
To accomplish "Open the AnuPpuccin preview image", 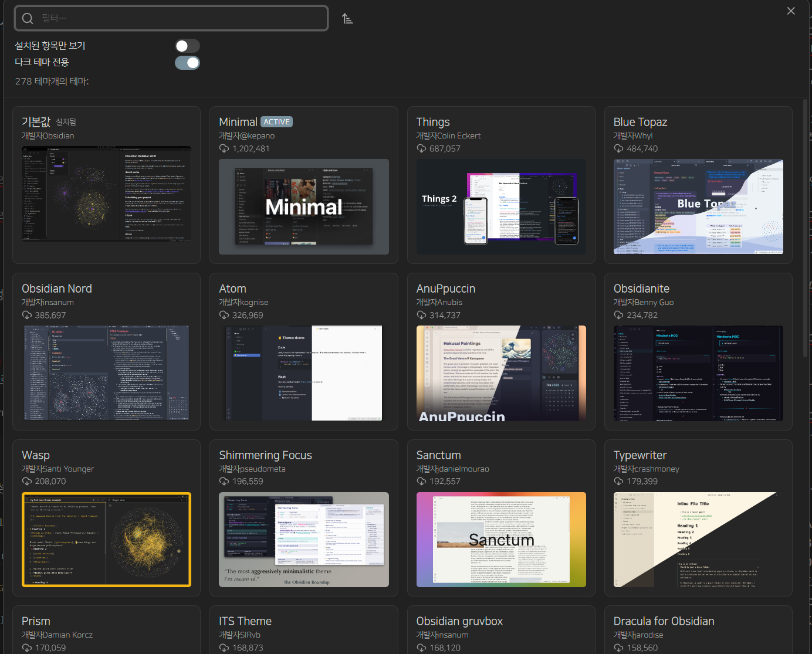I will click(501, 373).
